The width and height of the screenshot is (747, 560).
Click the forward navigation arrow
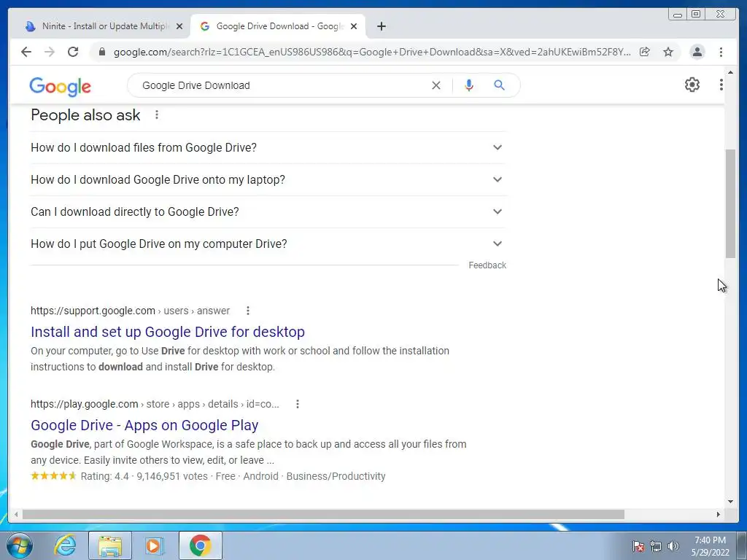tap(50, 52)
